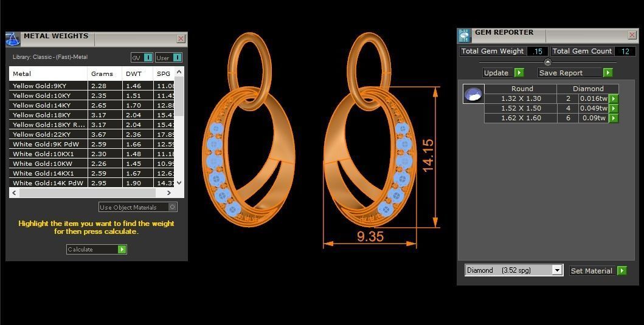This screenshot has width=644, height=325.
Task: Click the Calculate button
Action: pos(97,250)
